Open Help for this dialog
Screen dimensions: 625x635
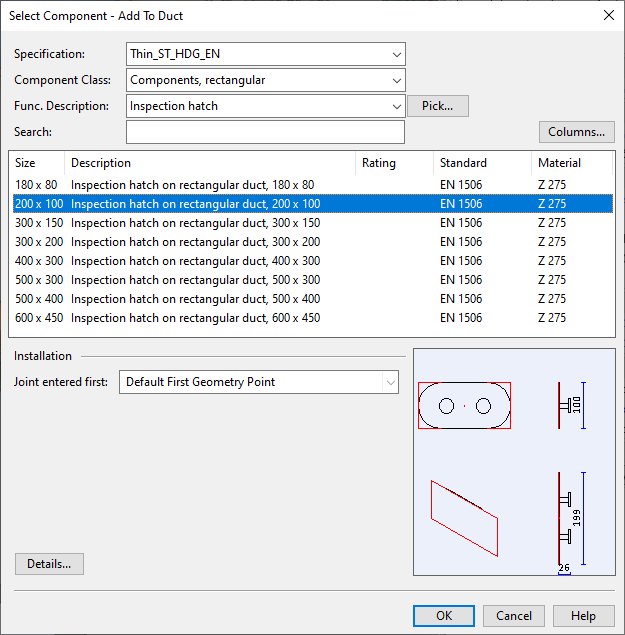coord(583,616)
